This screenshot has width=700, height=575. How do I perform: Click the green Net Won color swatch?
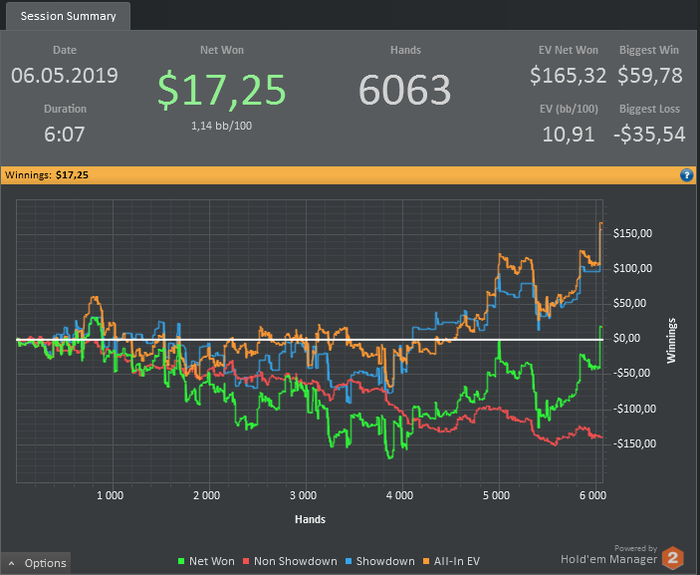[181, 561]
